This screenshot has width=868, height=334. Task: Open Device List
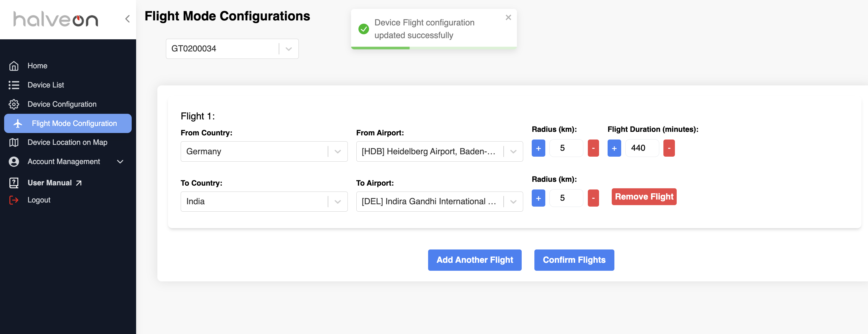point(45,85)
